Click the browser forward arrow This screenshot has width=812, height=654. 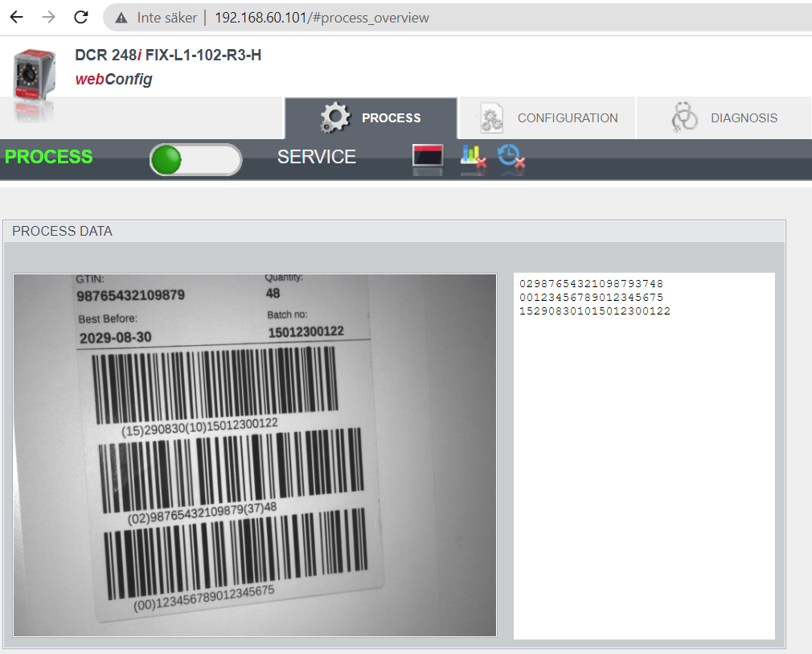point(49,17)
